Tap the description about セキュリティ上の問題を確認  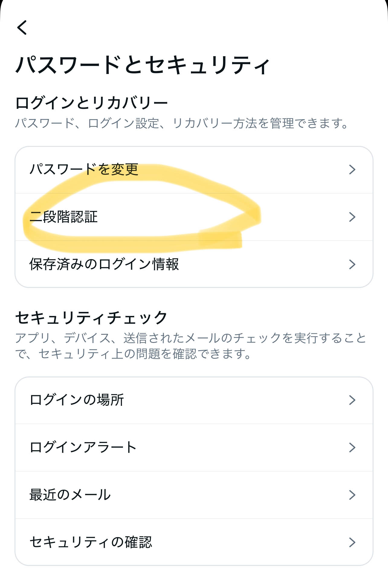click(191, 346)
